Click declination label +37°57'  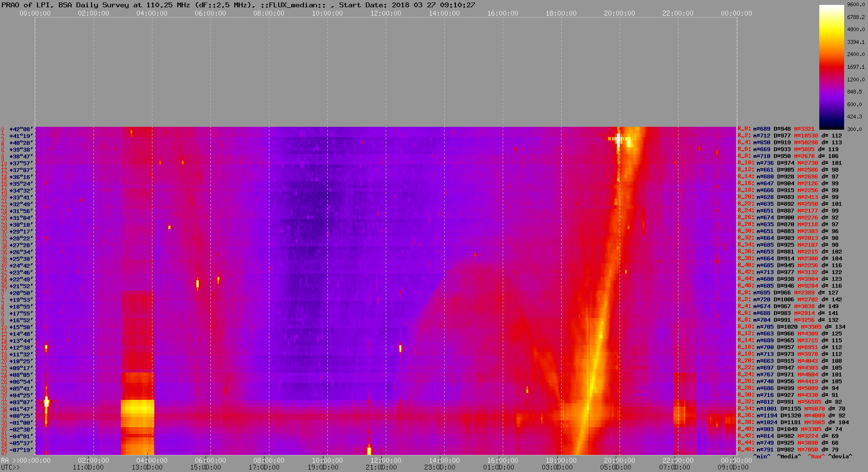(21, 163)
